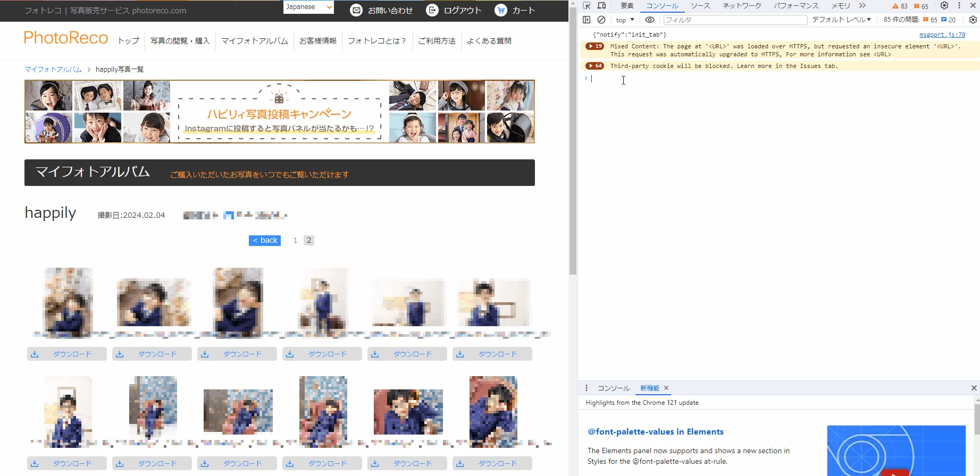Clear the console with the ban icon

coord(601,20)
